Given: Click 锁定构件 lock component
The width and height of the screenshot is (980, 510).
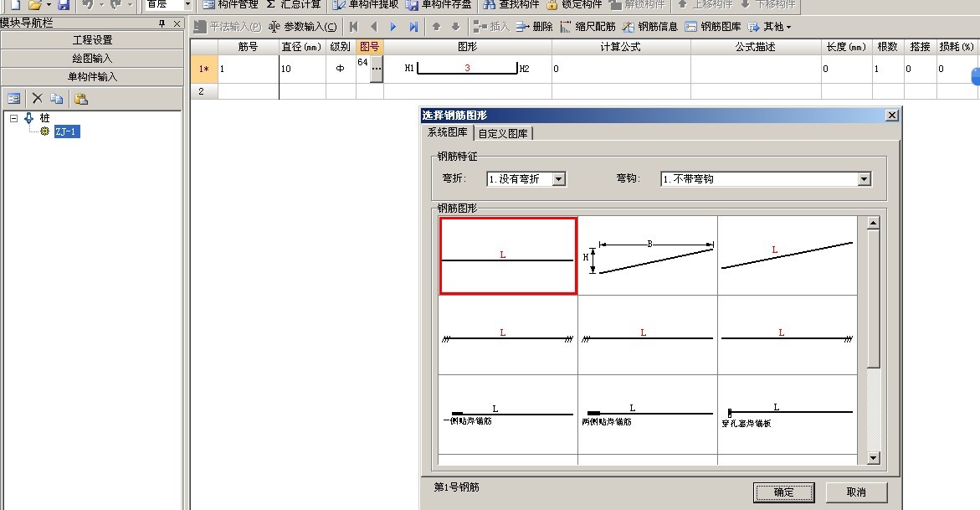Looking at the screenshot, I should click(x=574, y=4).
